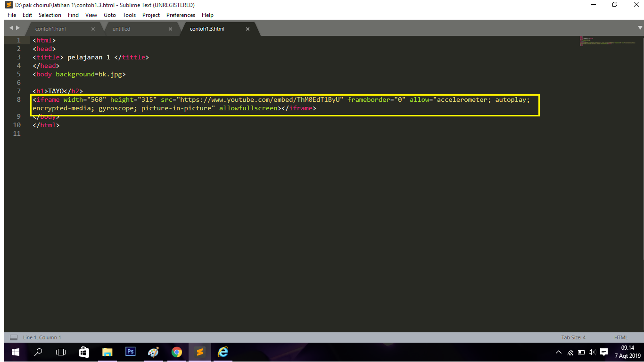Open Photoshop from the taskbar
The height and width of the screenshot is (362, 644).
pos(131,352)
